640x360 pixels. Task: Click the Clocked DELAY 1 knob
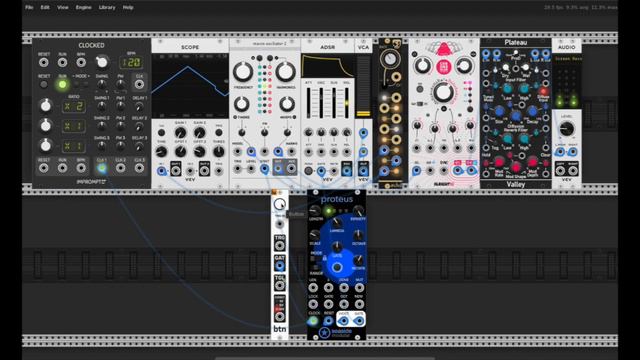click(139, 107)
